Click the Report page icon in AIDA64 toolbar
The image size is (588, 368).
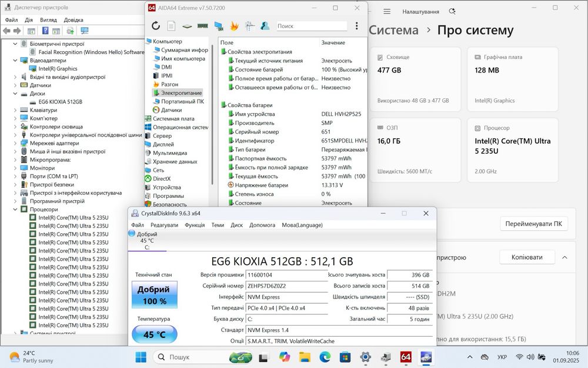point(171,25)
